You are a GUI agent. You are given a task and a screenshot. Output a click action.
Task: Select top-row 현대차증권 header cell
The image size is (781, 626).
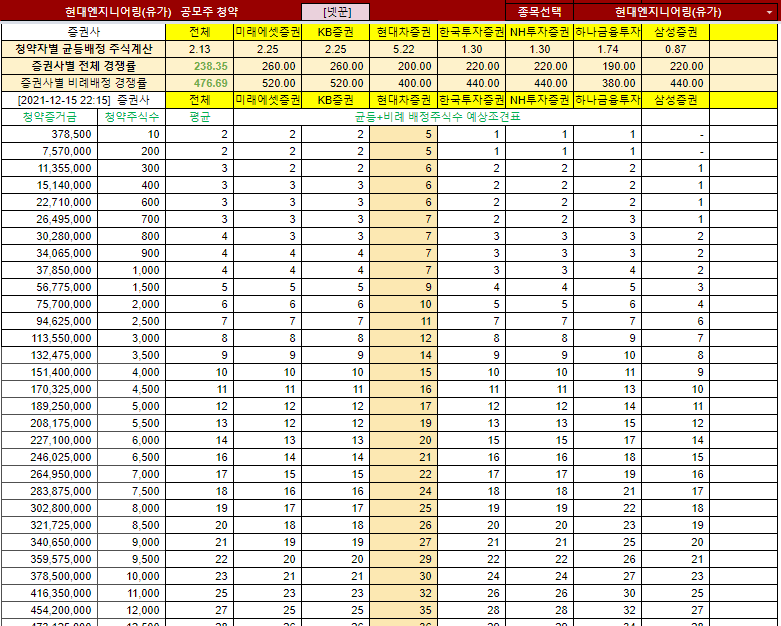click(403, 32)
